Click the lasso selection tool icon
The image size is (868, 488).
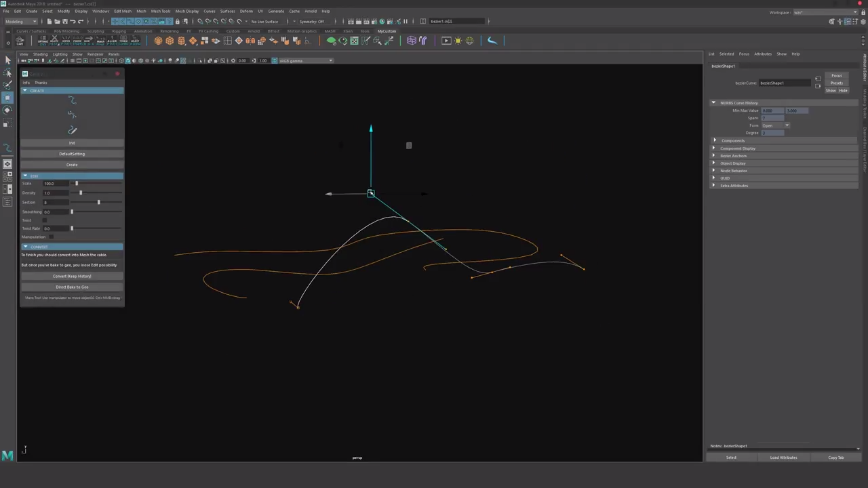(x=7, y=73)
